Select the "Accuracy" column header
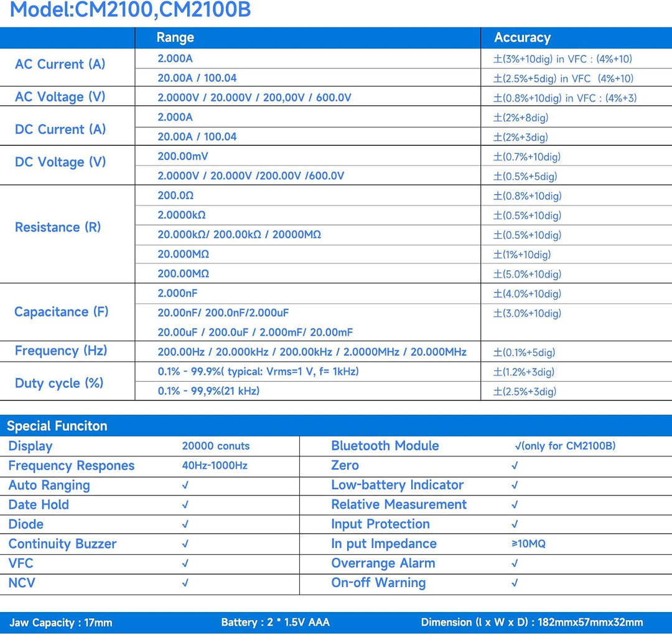The height and width of the screenshot is (635, 672). (x=523, y=38)
